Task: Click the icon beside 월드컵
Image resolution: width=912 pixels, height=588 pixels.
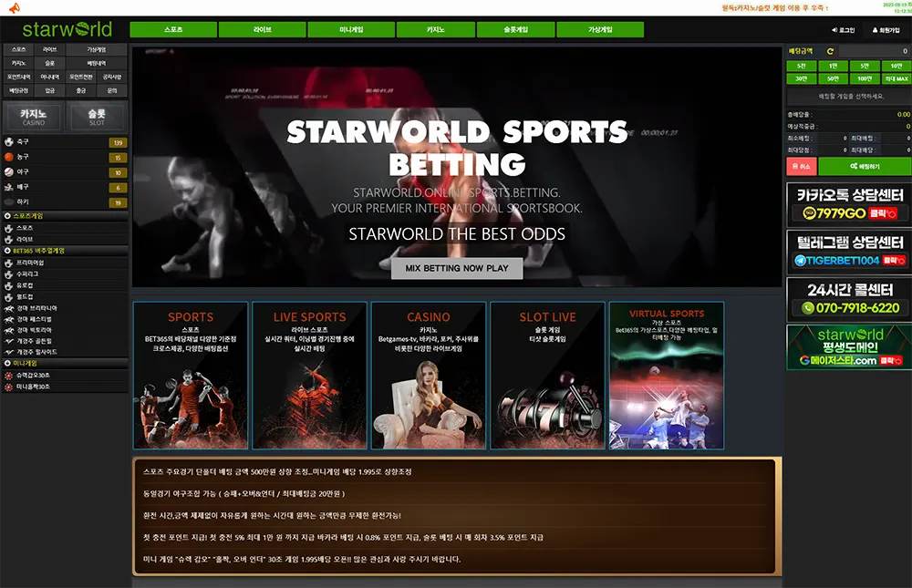Action: tap(9, 296)
